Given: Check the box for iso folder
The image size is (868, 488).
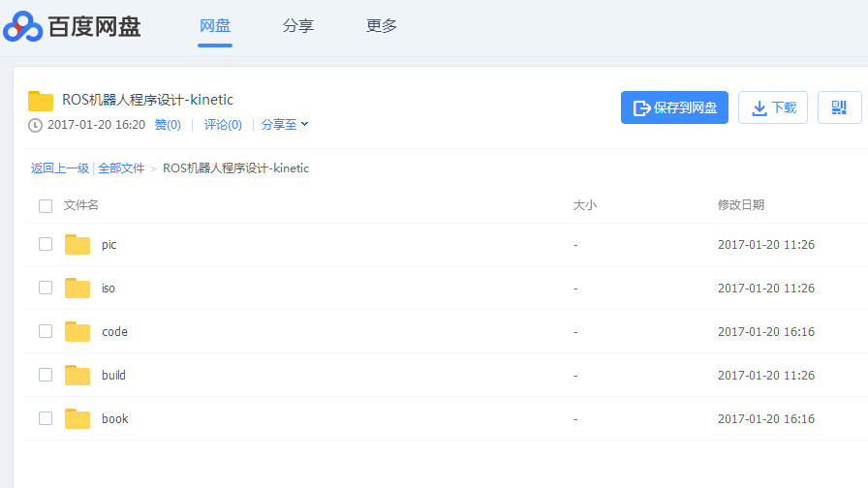Looking at the screenshot, I should pos(46,288).
